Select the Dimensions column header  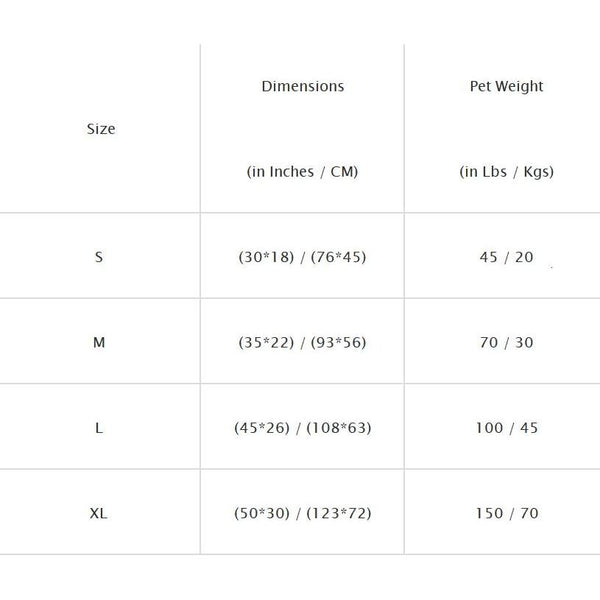[x=302, y=86]
